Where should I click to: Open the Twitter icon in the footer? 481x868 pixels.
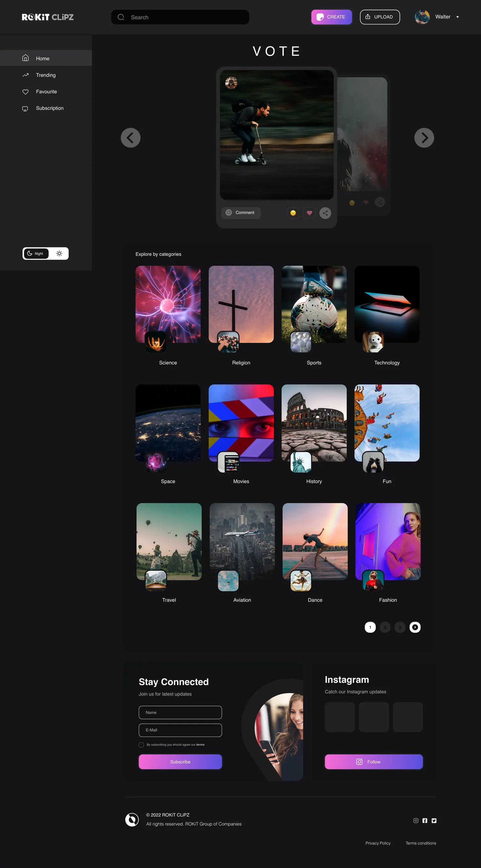(x=434, y=821)
